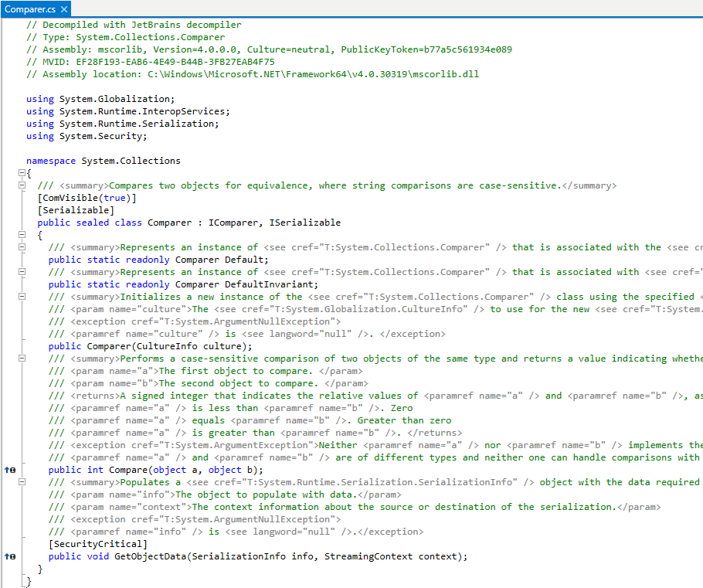
Task: Click the interface-implementation arrow icon beside GetObjectData
Action: [7, 556]
